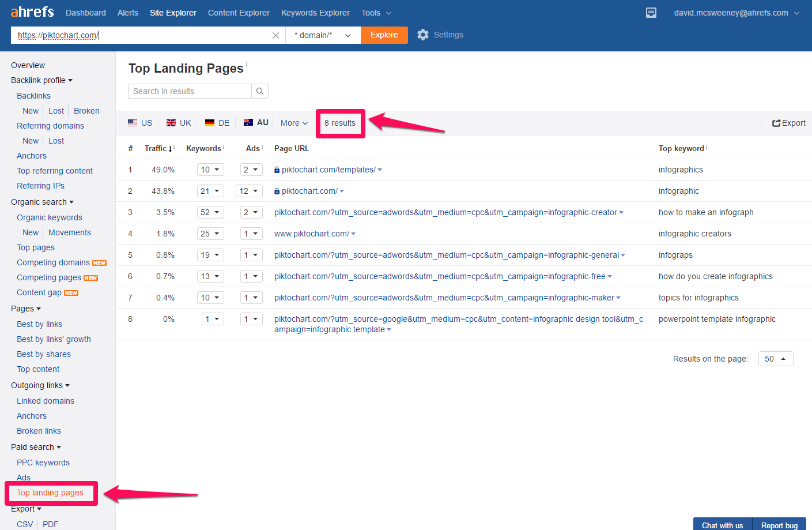
Task: Open Keywords Explorer tab
Action: [x=315, y=13]
